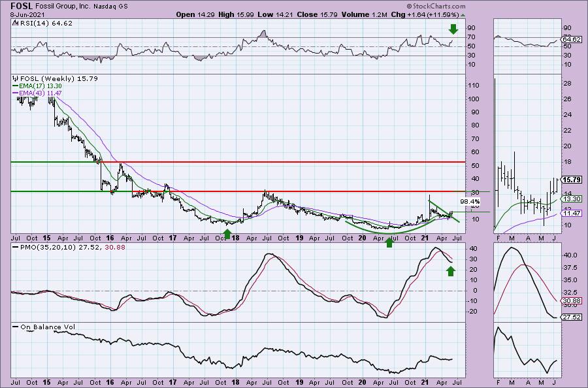Click the Low 14.21 value
This screenshot has width=588, height=388.
click(276, 14)
